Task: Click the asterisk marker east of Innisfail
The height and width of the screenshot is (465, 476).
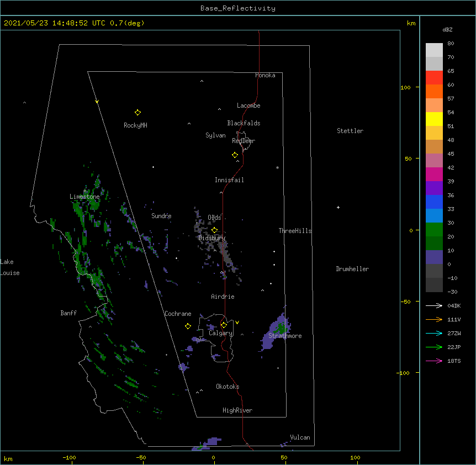Action: coord(277,168)
